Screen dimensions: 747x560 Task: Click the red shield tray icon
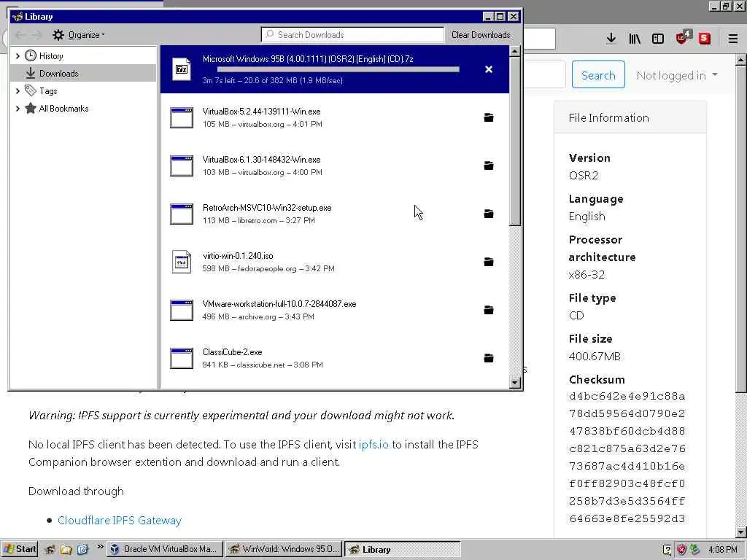tap(681, 550)
